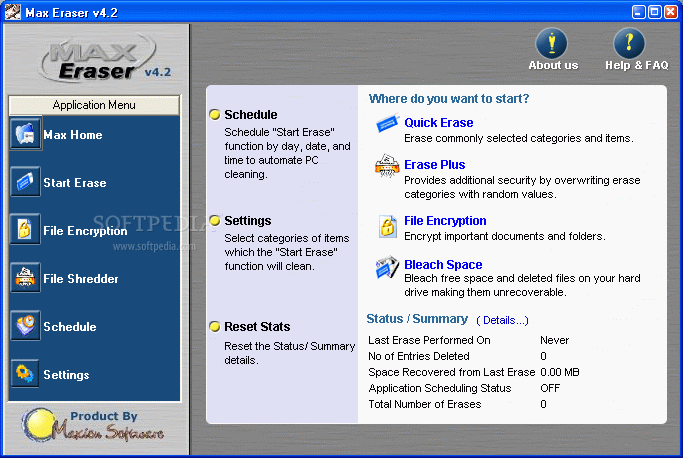The image size is (683, 458).
Task: Click the Schedule heading in middle panel
Action: pyautogui.click(x=250, y=115)
